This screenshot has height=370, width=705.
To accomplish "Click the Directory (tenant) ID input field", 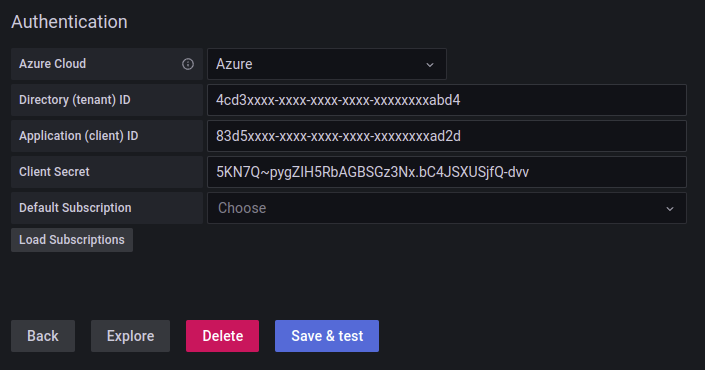I will pos(446,100).
